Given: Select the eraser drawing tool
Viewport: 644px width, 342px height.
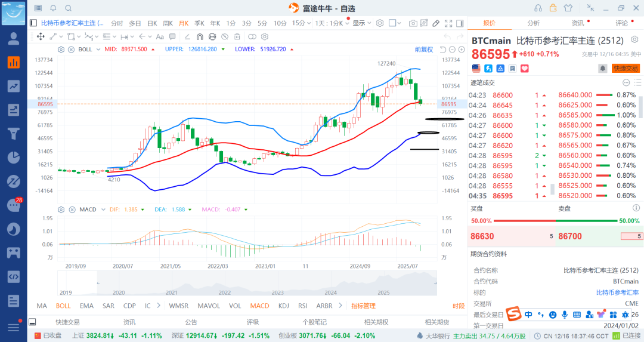Looking at the screenshot, I should [x=436, y=23].
